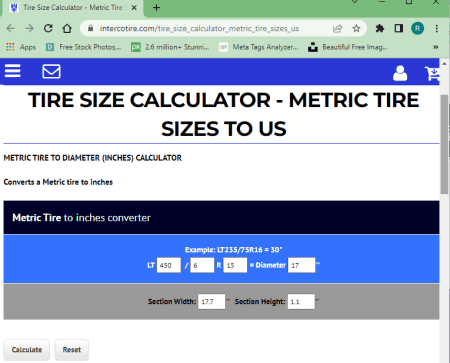Go back with the browser back arrow
Screen dimensions: 450x363
[x=11, y=28]
